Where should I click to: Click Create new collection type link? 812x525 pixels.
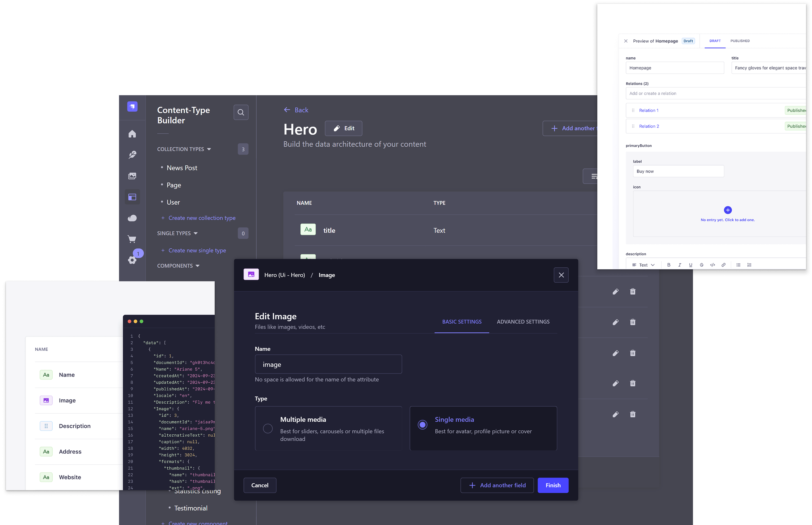click(202, 218)
